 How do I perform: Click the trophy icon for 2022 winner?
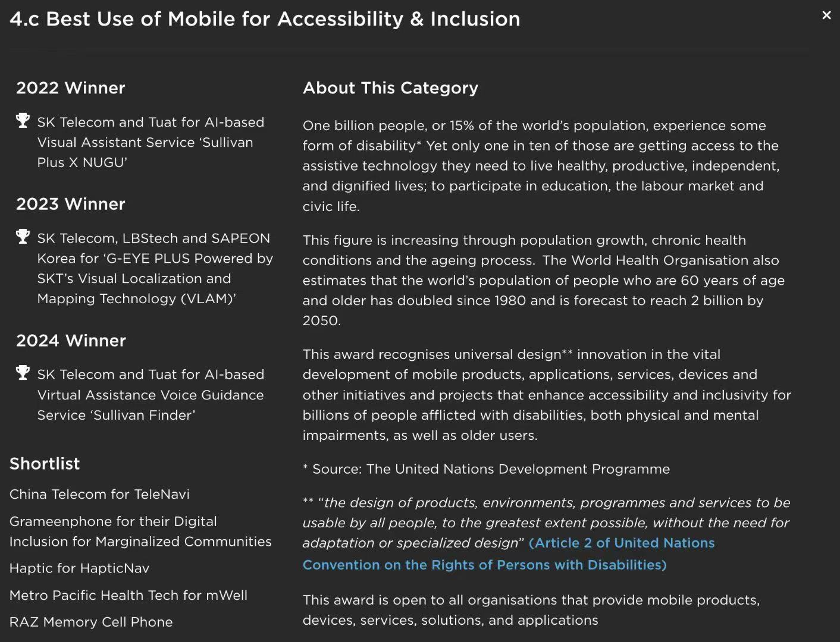pos(23,121)
